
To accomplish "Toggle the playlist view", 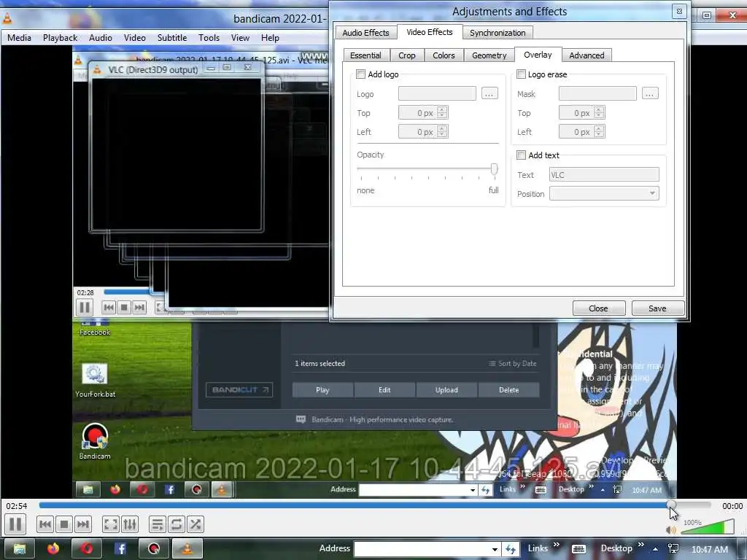I will tap(158, 525).
